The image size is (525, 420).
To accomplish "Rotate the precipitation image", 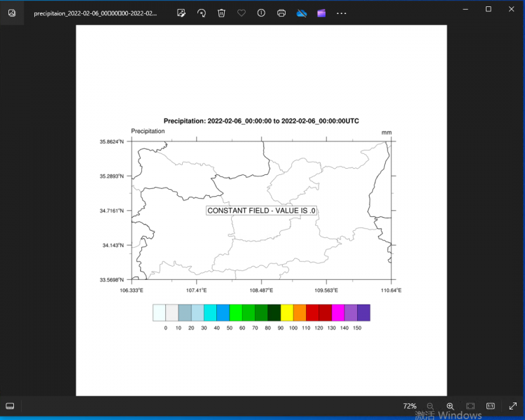I will coord(202,13).
